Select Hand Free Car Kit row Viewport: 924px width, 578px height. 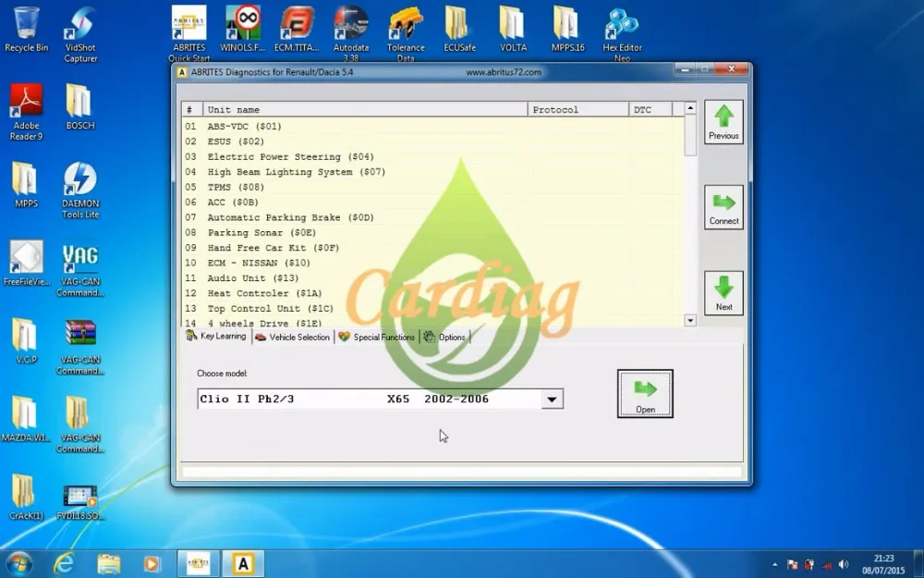click(x=433, y=248)
